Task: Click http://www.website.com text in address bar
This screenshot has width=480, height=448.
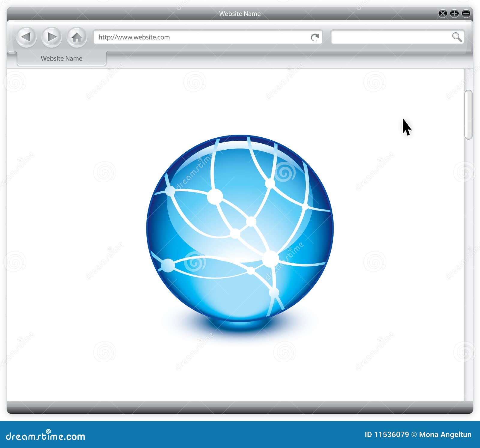Action: 133,37
